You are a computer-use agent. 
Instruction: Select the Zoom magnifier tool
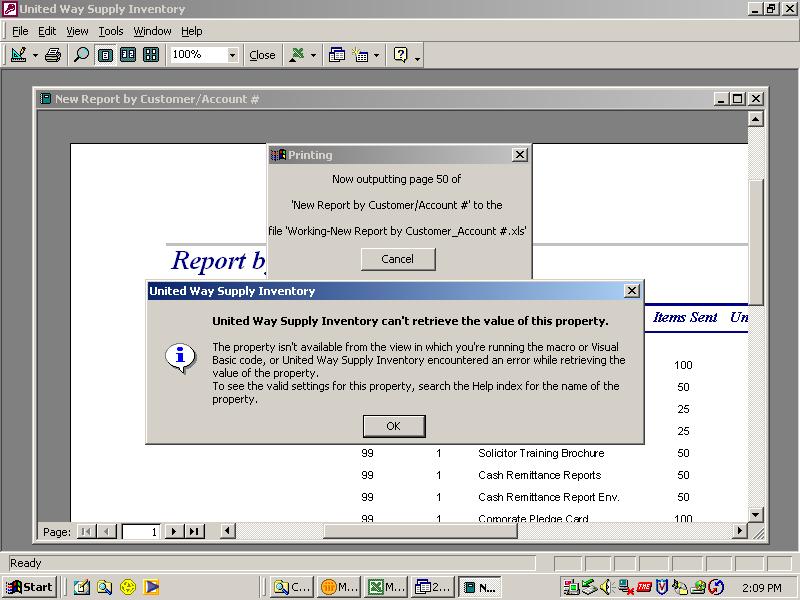(x=81, y=55)
